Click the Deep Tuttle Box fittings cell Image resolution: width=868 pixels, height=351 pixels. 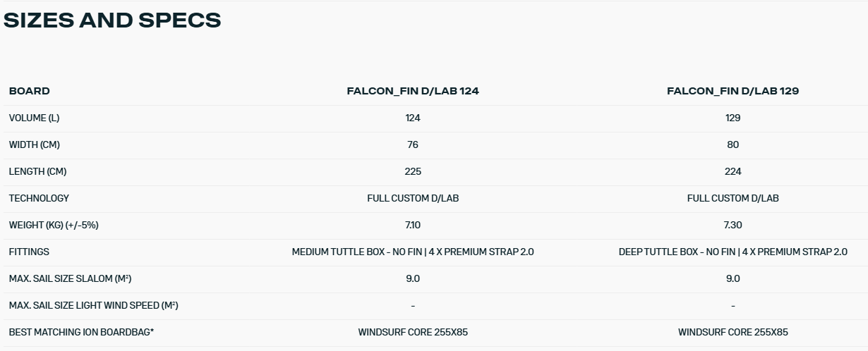coord(733,252)
